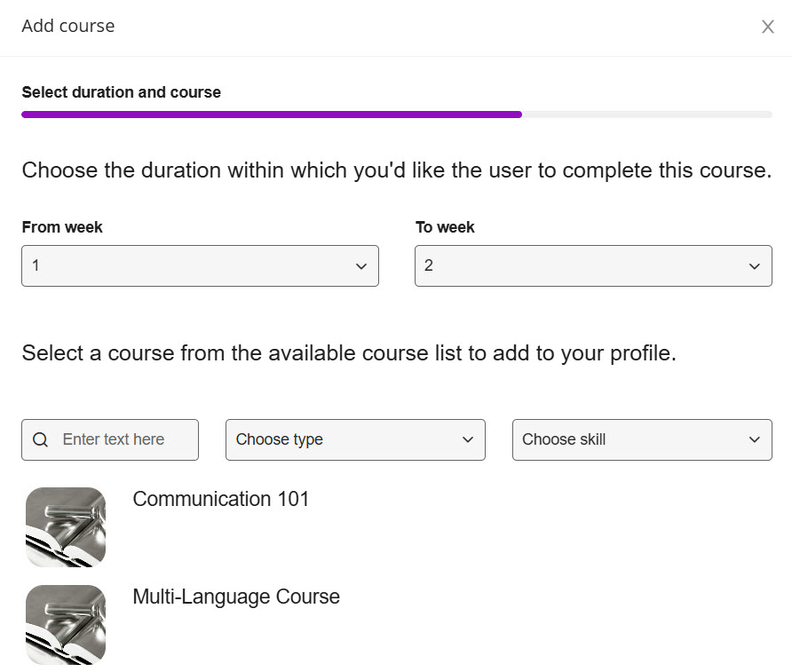
Task: Click the To week label
Action: [445, 227]
